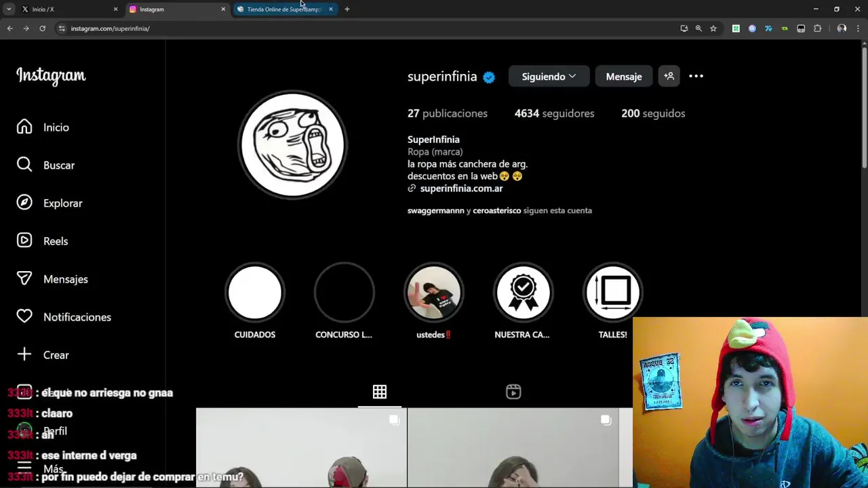The image size is (868, 488).
Task: Open the NUESTRA CA... story highlight
Action: click(x=523, y=292)
